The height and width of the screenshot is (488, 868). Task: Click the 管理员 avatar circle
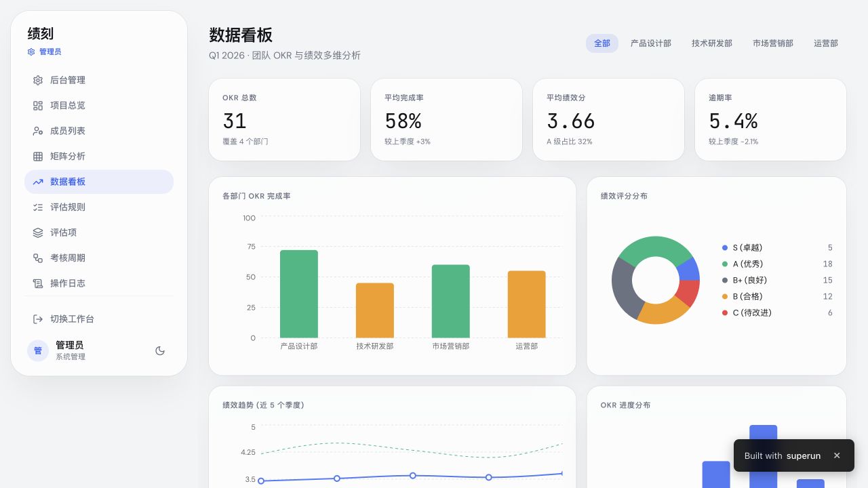(38, 350)
